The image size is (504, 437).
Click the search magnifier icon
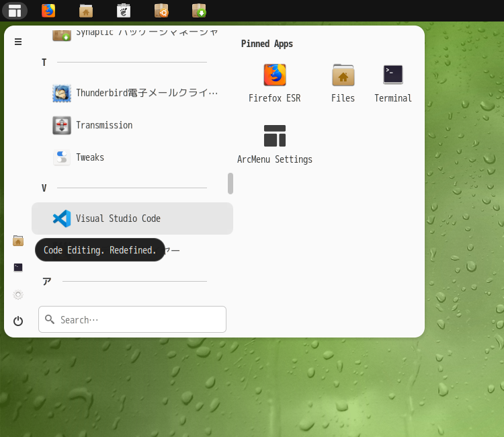click(x=50, y=319)
